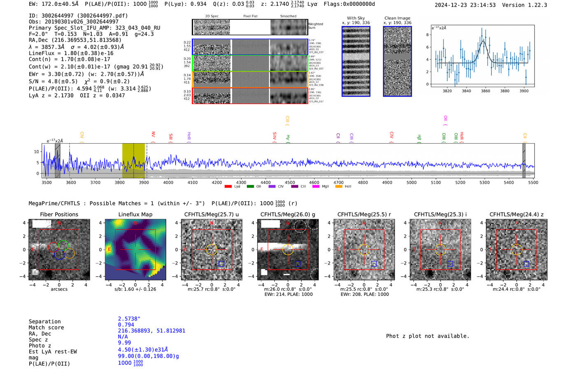Click the Lineflux Map panel
Image resolution: width=576 pixels, height=392 pixels.
135,250
